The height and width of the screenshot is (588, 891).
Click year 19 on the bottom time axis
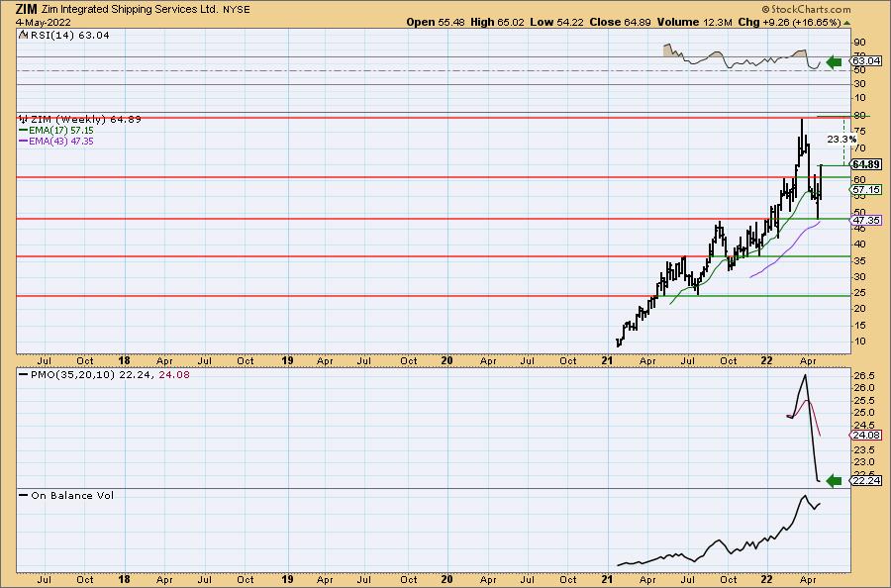coord(287,579)
